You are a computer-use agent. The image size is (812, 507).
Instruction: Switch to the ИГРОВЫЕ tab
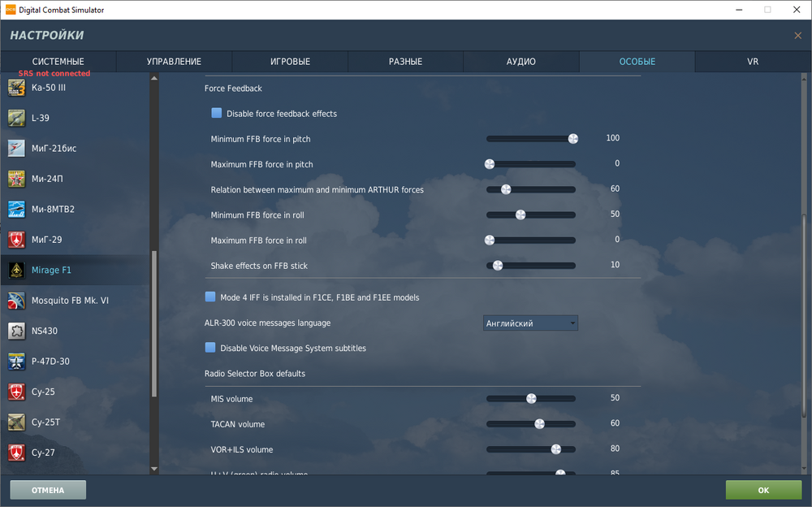tap(290, 61)
